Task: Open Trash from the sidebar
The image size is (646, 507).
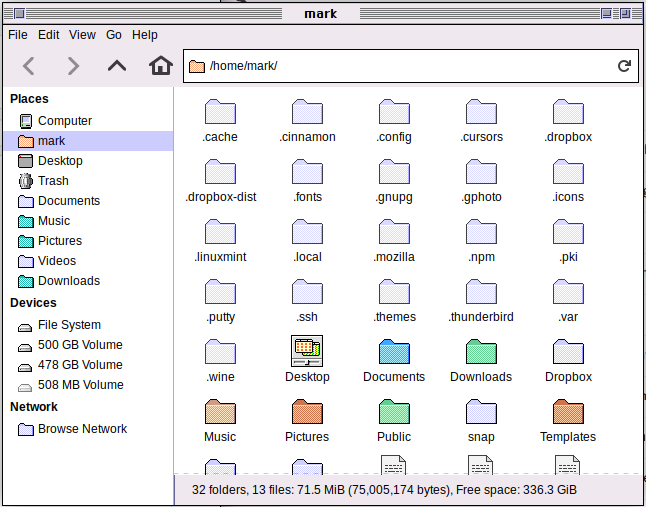Action: click(x=88, y=181)
